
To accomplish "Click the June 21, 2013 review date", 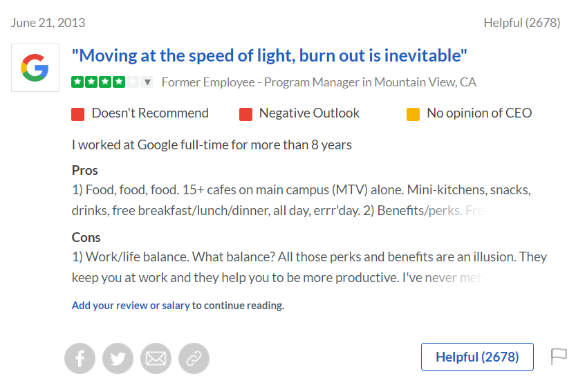I will click(x=48, y=23).
